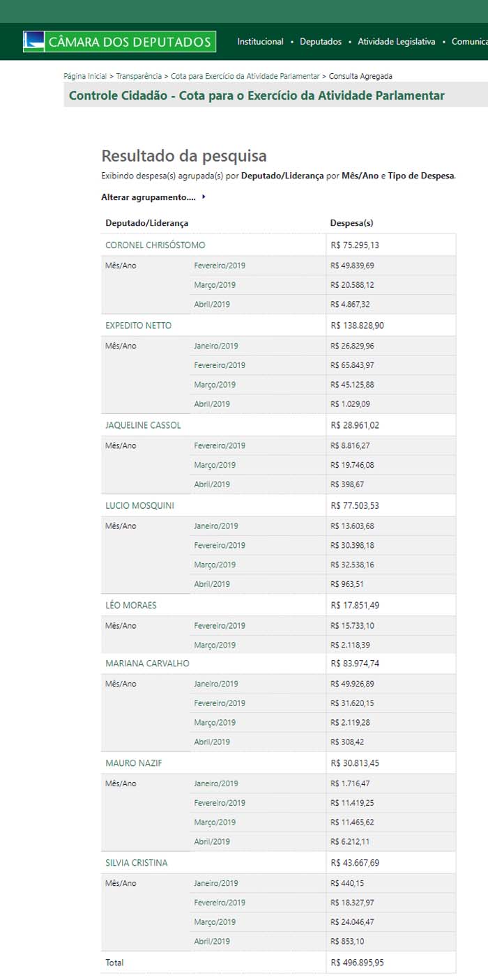
Task: Open the Atividade Legislativa menu
Action: click(396, 42)
